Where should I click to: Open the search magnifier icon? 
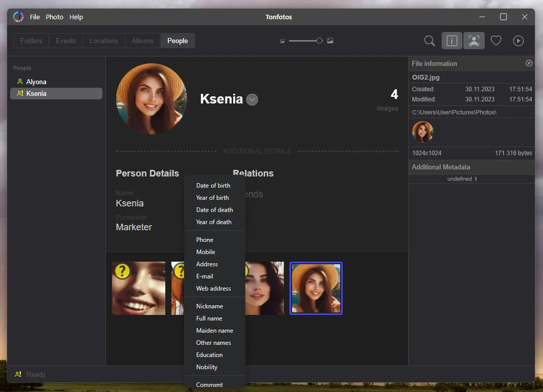[x=429, y=41]
